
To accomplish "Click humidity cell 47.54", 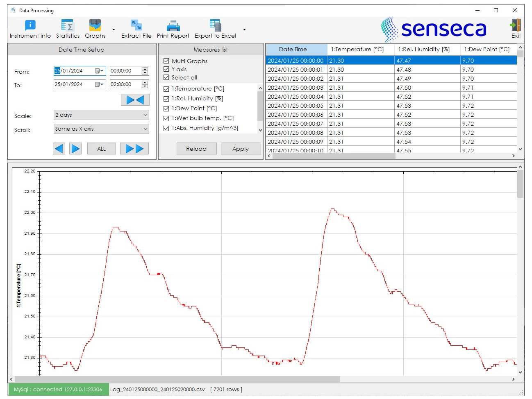I will click(427, 142).
